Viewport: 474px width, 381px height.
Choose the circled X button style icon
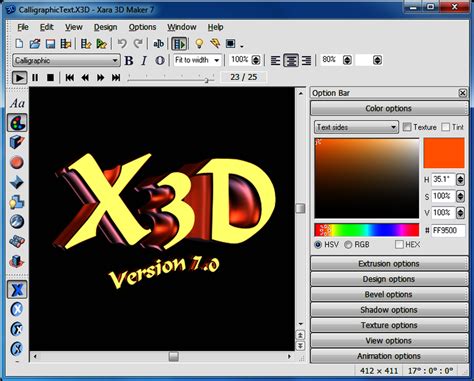(17, 309)
